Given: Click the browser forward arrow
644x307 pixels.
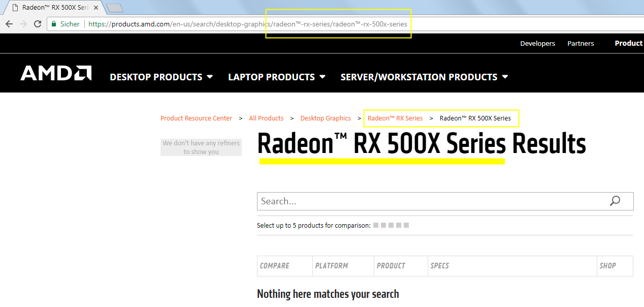Looking at the screenshot, I should coord(23,24).
